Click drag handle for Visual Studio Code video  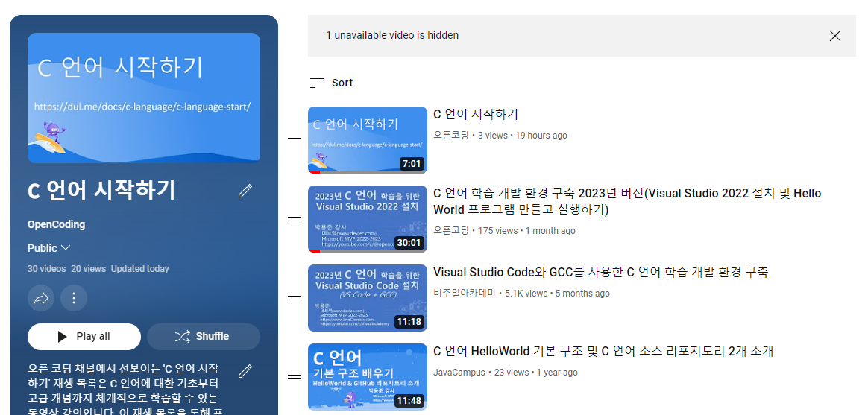coord(295,298)
